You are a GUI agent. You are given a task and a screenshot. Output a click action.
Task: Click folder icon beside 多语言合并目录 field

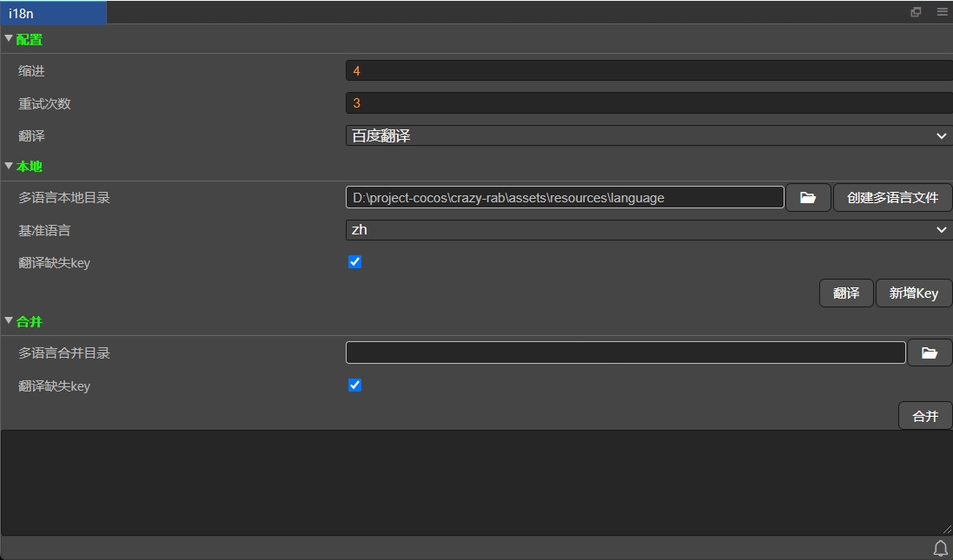[x=930, y=353]
